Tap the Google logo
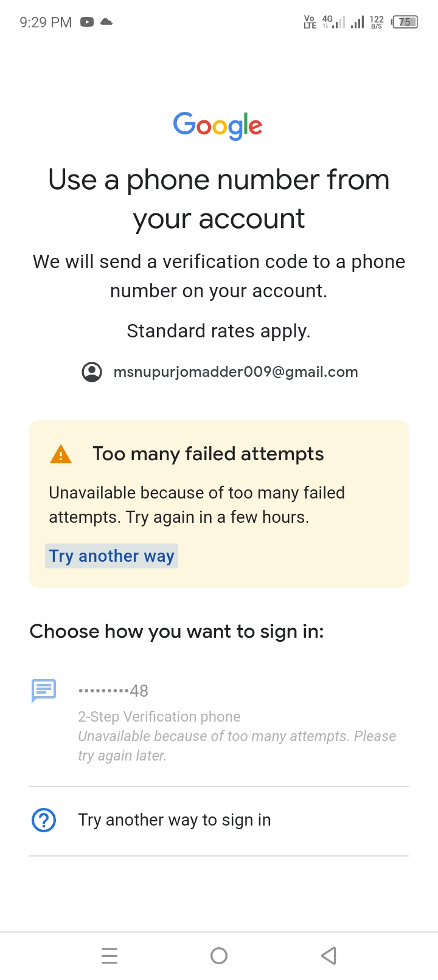 coord(218,126)
